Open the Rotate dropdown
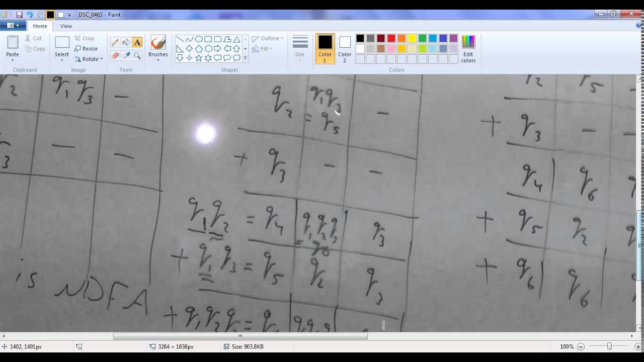This screenshot has width=644, height=362. click(89, 59)
